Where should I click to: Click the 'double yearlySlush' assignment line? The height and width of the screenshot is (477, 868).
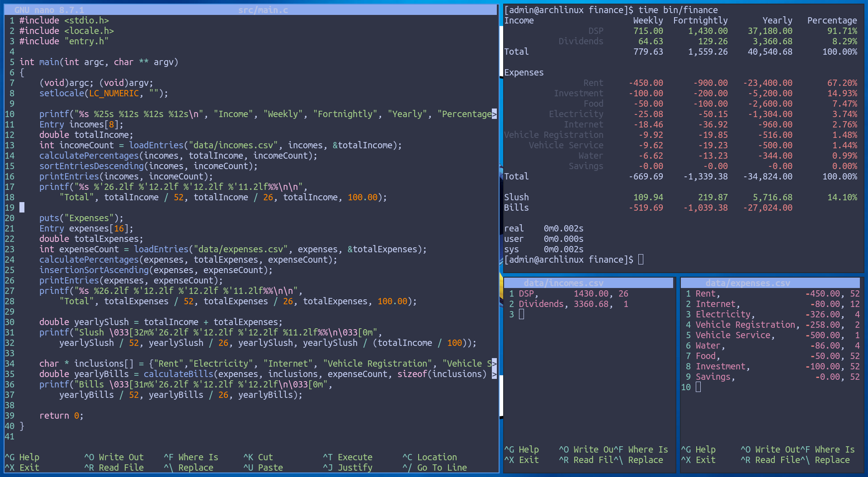[x=161, y=322]
